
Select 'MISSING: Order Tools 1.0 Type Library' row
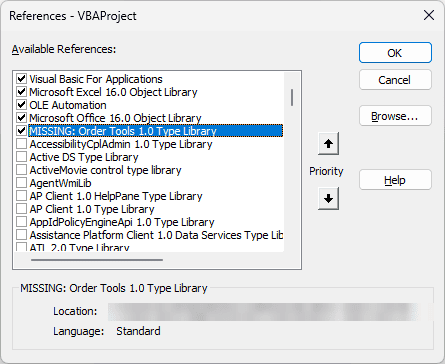tap(156, 131)
